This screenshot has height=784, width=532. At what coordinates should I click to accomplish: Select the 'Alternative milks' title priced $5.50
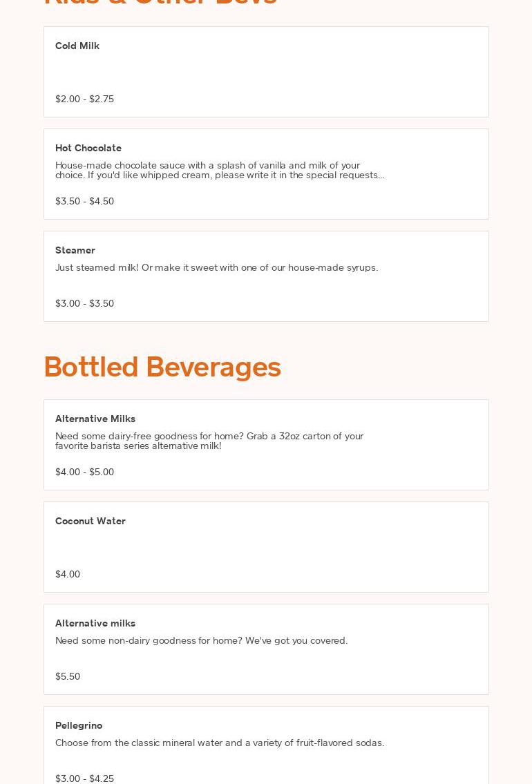[95, 623]
